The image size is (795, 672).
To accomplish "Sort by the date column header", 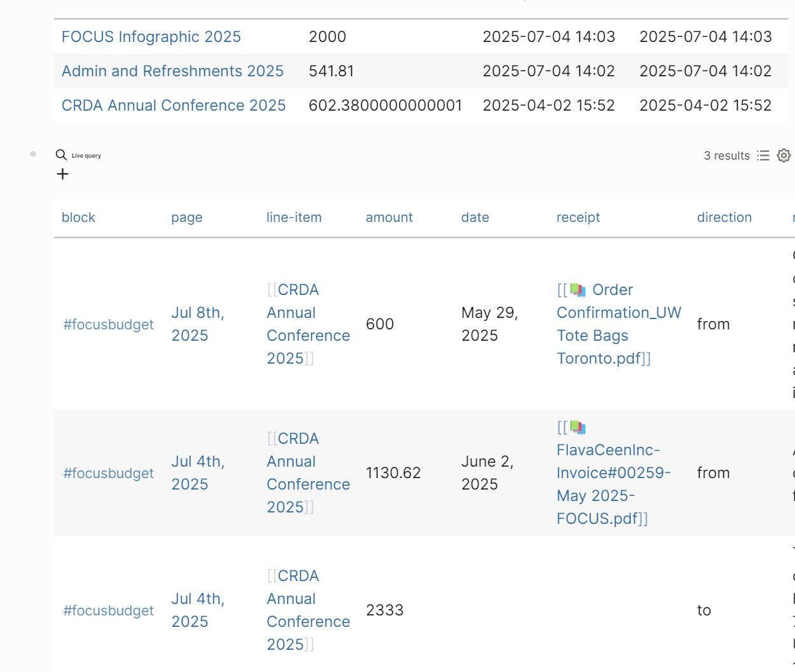I will 474,217.
